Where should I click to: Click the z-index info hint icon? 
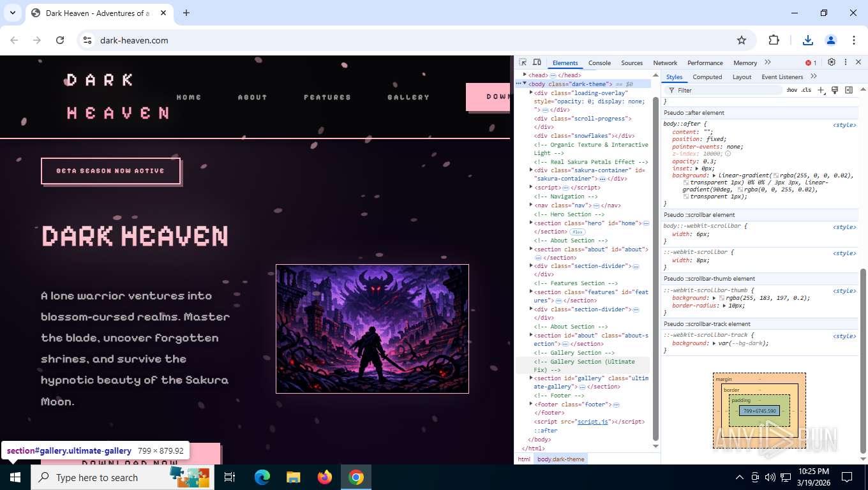728,154
